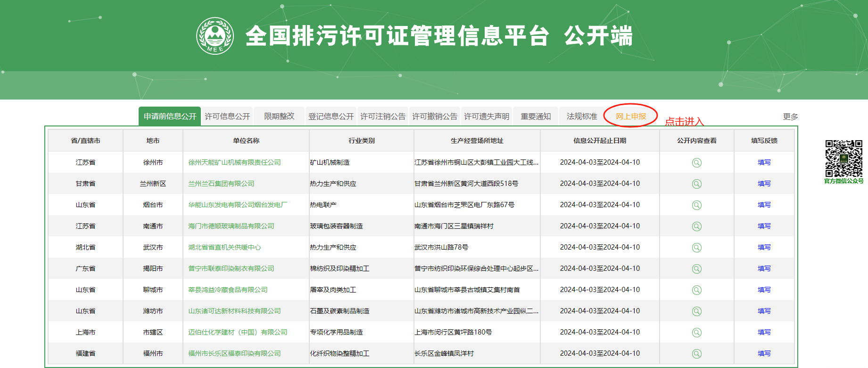Click the 更多 link
Viewport: 868px width, 368px height.
click(x=790, y=117)
